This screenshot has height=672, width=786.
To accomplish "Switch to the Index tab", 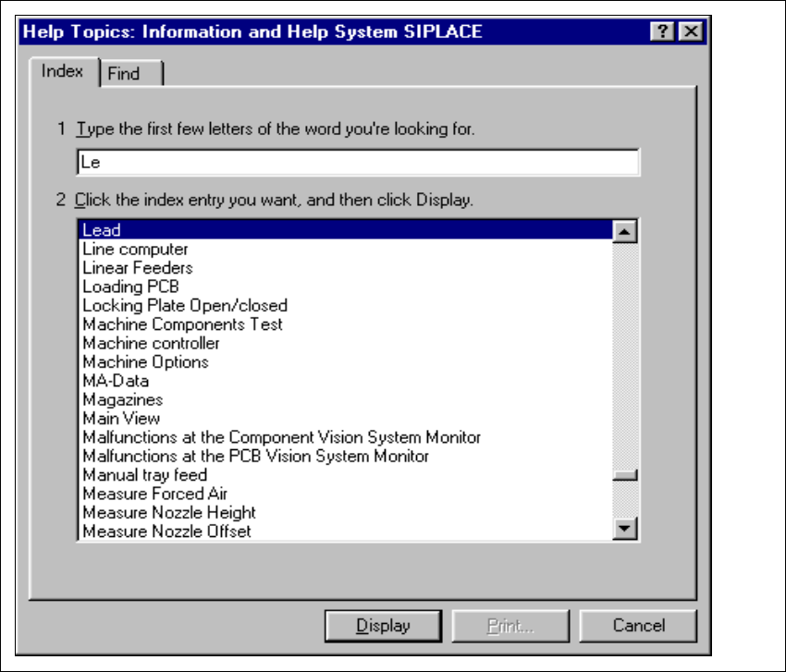I will point(63,71).
